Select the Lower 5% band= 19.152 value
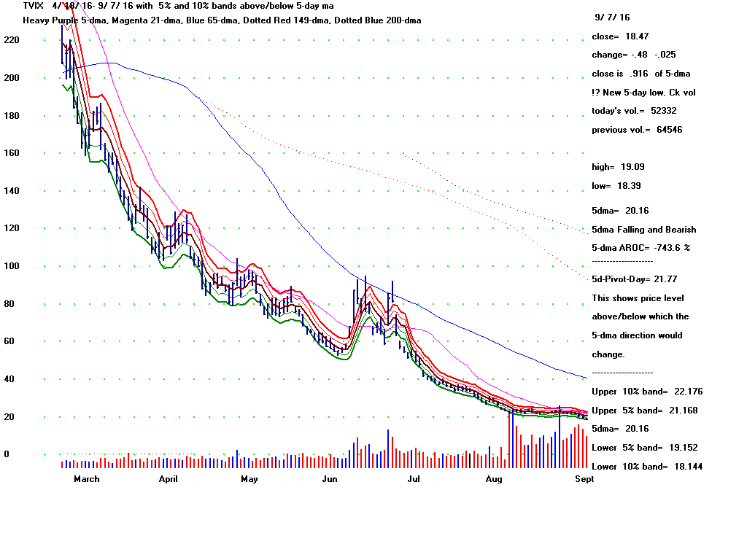Screen dimensions: 747x560 [x=645, y=448]
